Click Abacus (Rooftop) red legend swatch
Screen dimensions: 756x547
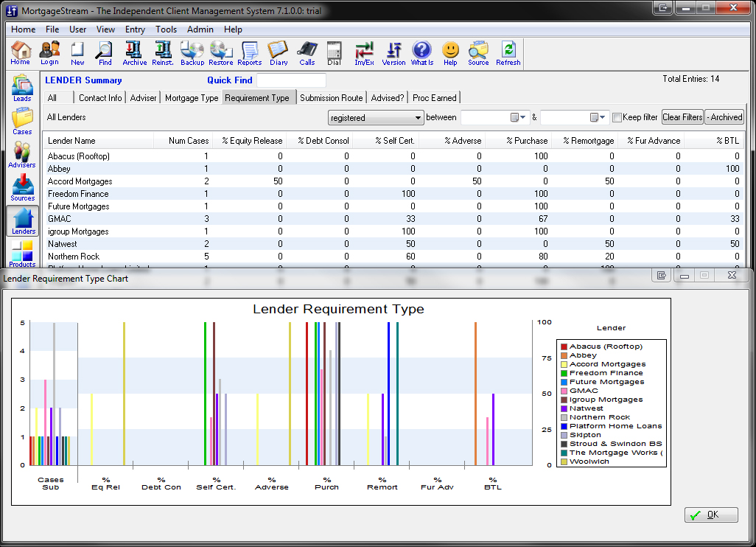point(564,346)
